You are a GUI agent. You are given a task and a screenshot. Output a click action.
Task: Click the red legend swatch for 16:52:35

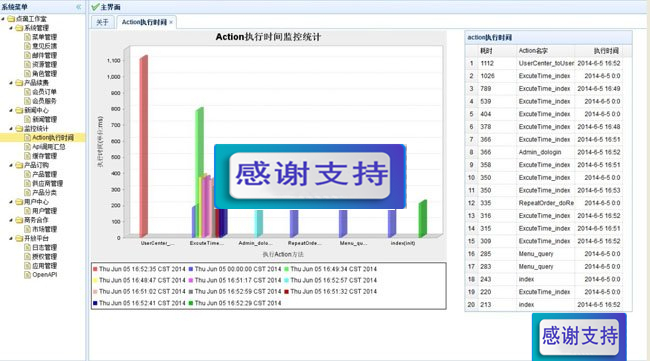[x=95, y=269]
